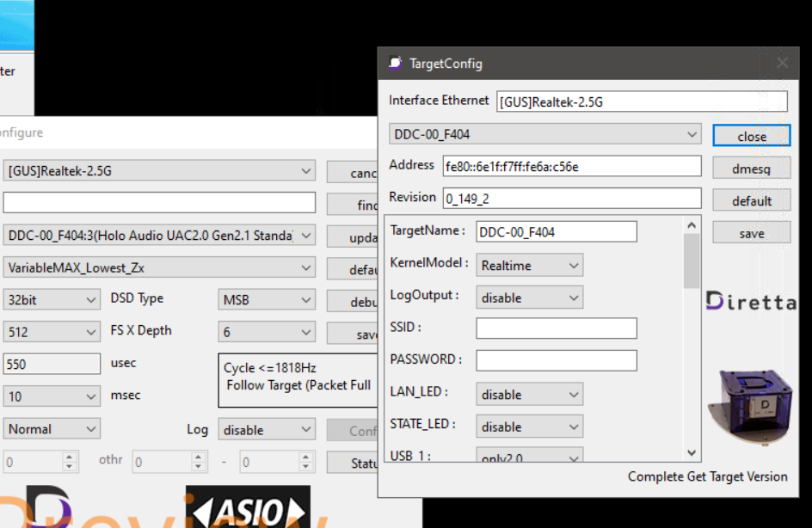The width and height of the screenshot is (812, 528).
Task: Click the TargetConfig title bar app icon
Action: [395, 63]
